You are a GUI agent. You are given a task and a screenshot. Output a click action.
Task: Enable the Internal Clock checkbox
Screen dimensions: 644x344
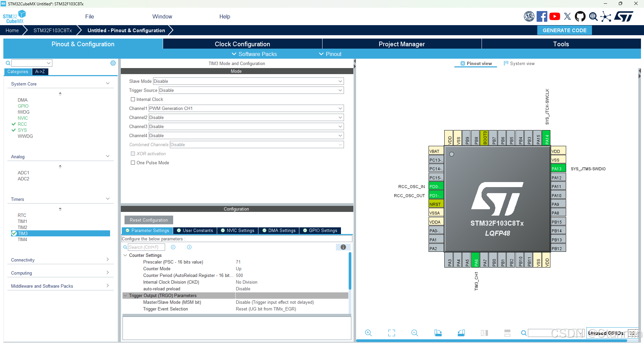133,99
